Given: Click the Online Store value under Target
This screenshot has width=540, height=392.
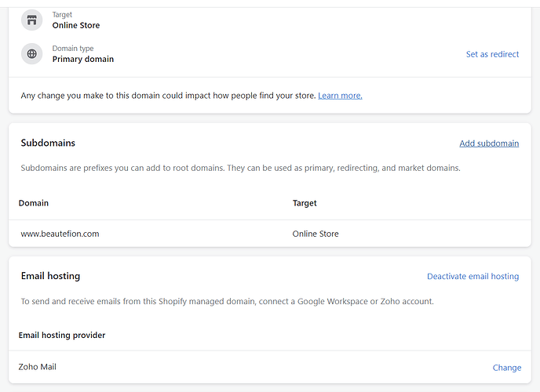Looking at the screenshot, I should (76, 25).
